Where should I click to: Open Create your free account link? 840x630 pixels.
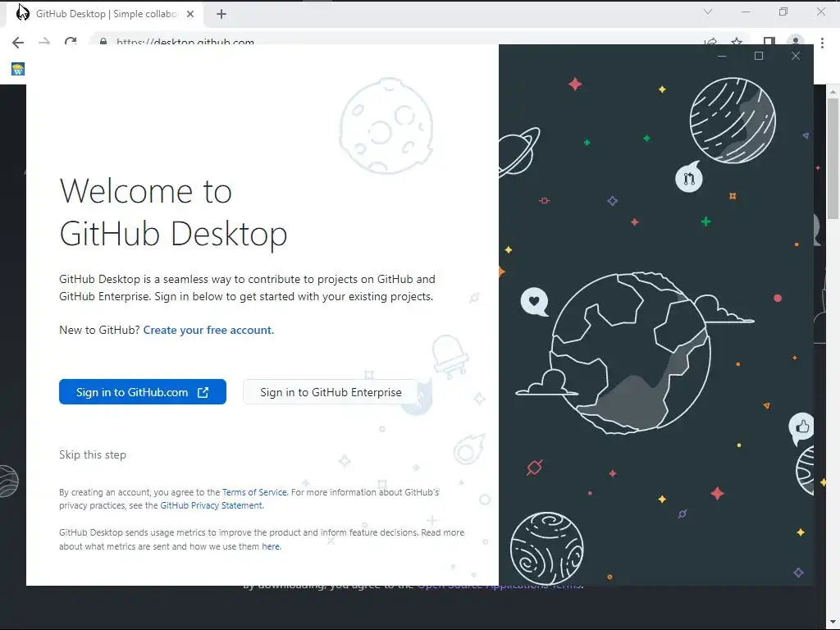(208, 330)
